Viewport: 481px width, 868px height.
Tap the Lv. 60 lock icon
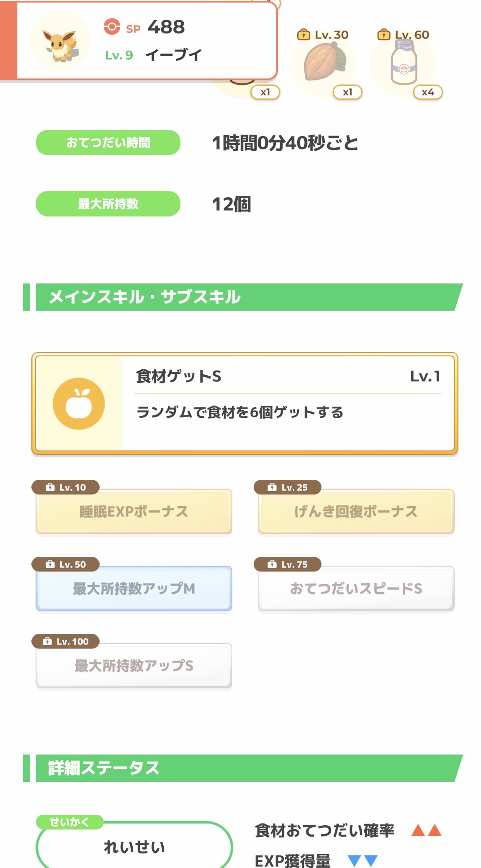click(383, 35)
